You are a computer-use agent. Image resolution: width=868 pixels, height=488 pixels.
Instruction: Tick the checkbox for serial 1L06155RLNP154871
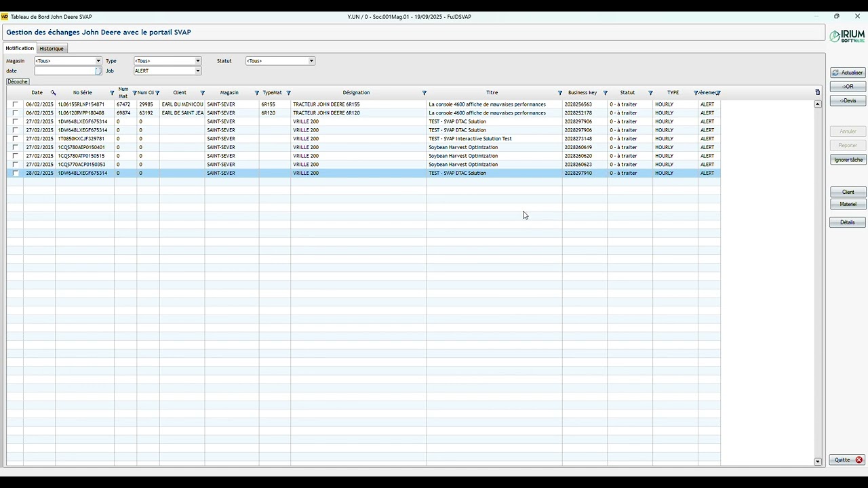(x=15, y=104)
